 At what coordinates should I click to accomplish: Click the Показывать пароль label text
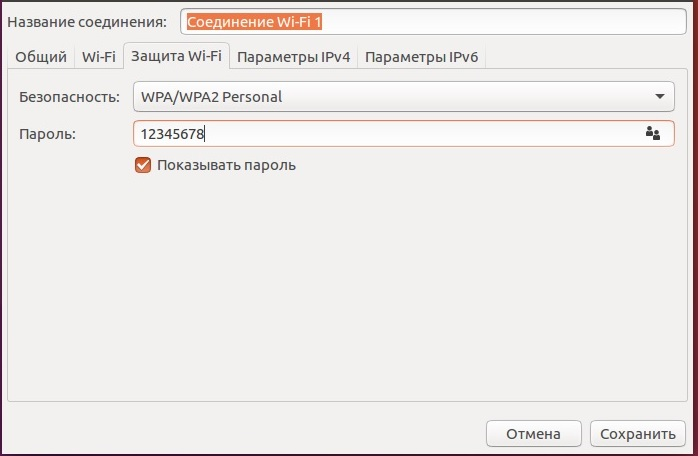[x=226, y=165]
